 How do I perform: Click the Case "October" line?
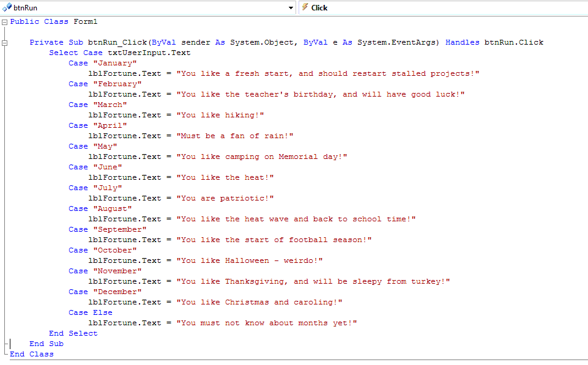[102, 250]
